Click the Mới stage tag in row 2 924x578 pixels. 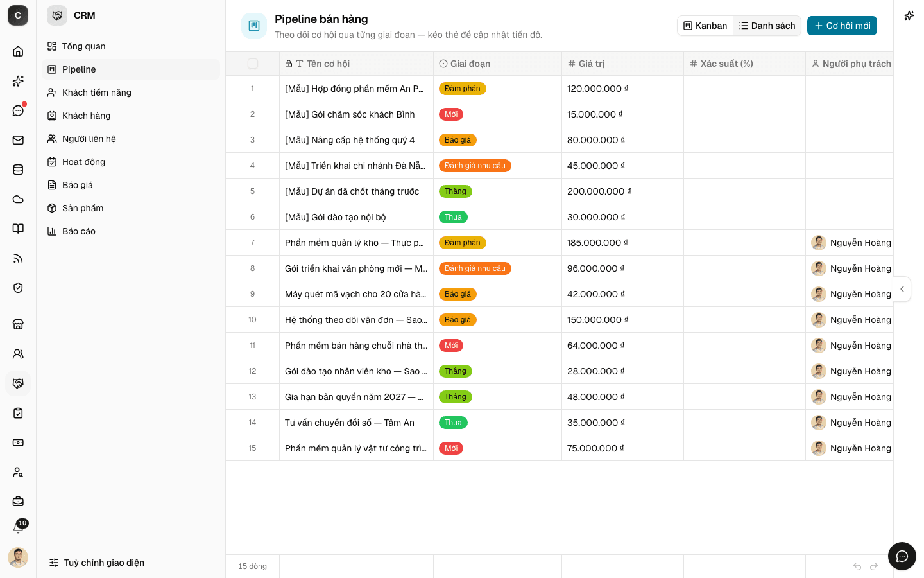point(451,114)
